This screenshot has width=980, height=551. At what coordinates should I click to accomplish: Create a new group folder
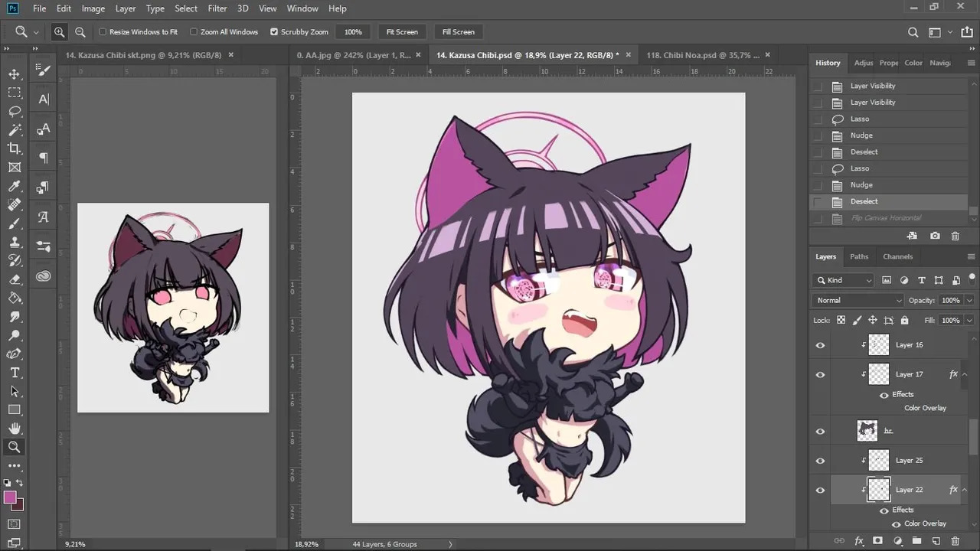tap(916, 541)
